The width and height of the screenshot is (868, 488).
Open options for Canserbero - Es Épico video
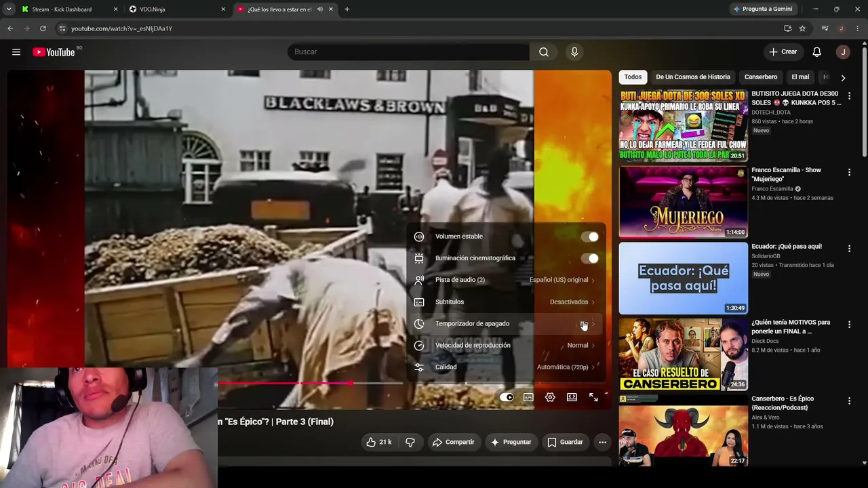click(x=849, y=401)
